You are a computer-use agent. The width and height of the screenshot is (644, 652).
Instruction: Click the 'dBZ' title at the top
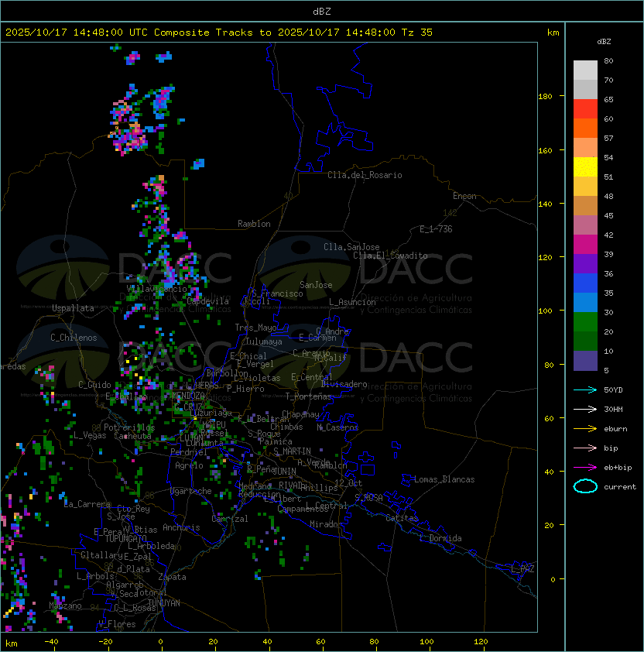pyautogui.click(x=322, y=11)
